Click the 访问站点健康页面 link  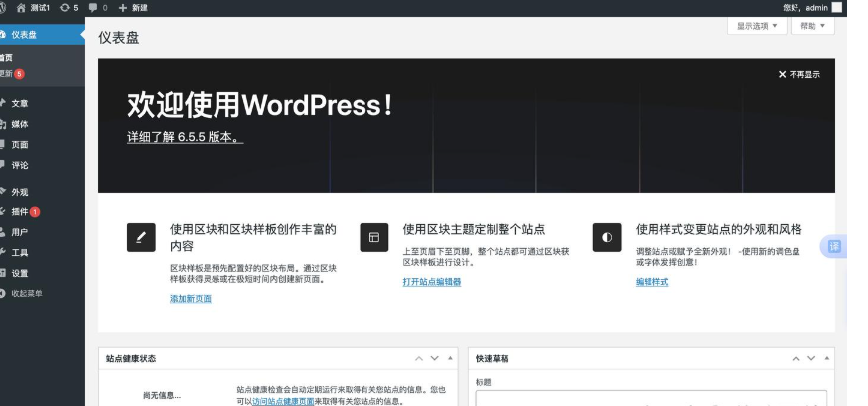click(283, 402)
